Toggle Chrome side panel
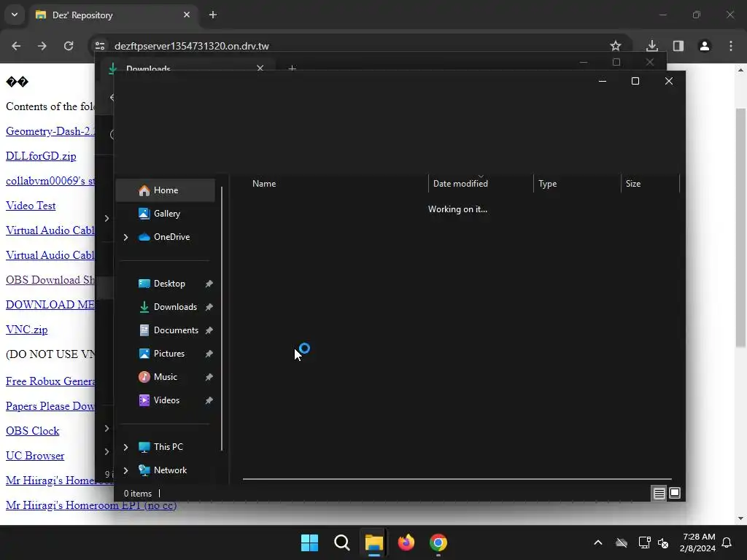The width and height of the screenshot is (747, 560). point(678,46)
